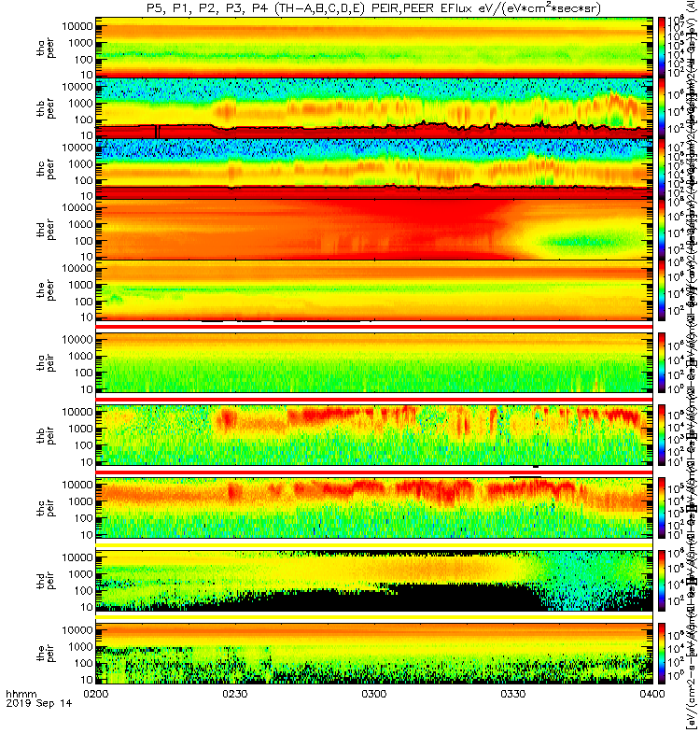Select the color bar beside the tha peir panel
Image resolution: width=700 pixels, height=747 pixels.
662,362
